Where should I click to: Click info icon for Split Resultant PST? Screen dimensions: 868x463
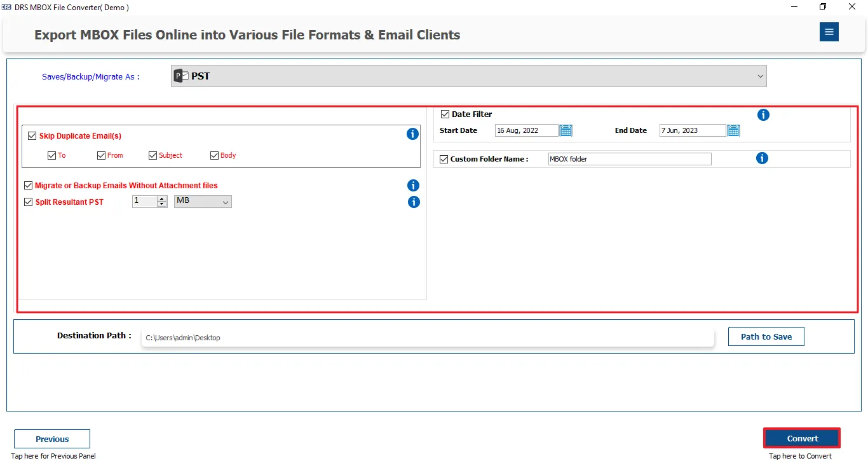[414, 202]
